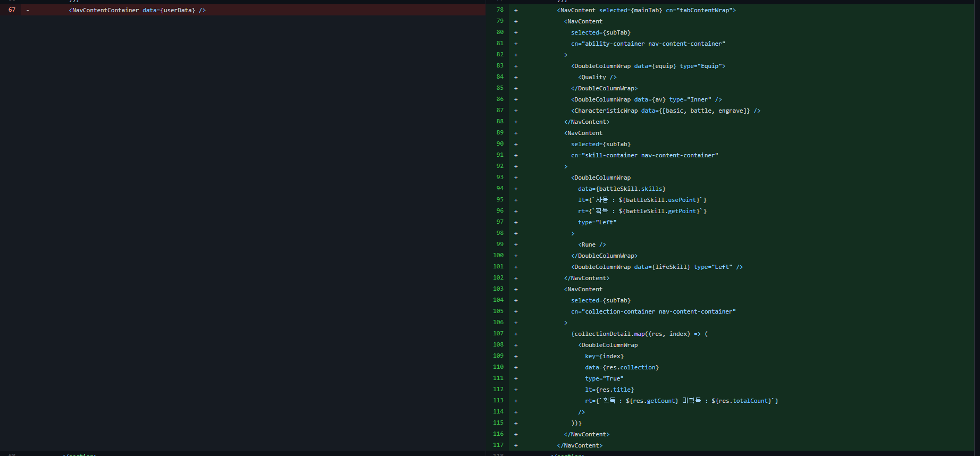Screen dimensions: 980x456
Task: Click line number 100
Action: pos(498,256)
